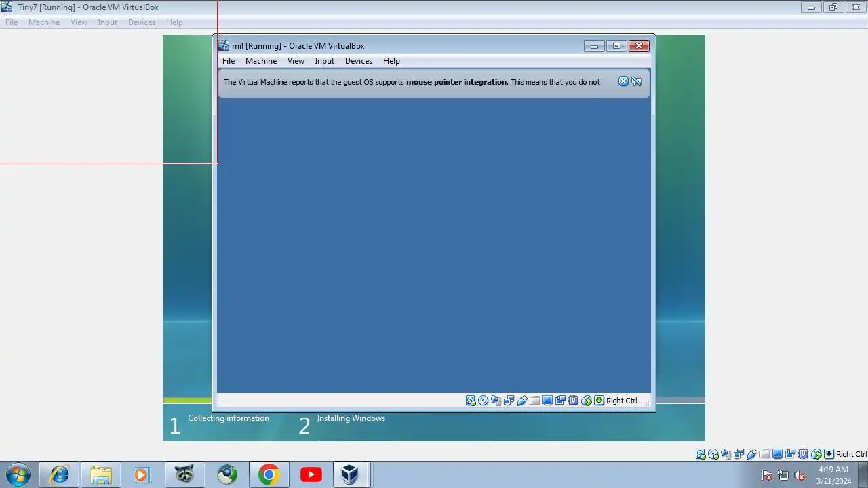The image size is (868, 488).
Task: Open Windows Media Player from taskbar
Action: point(142,474)
